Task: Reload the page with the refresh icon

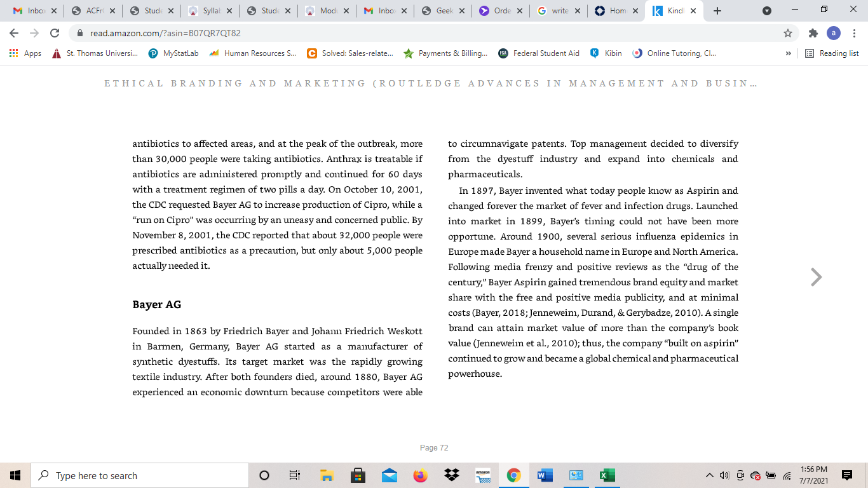Action: 55,33
